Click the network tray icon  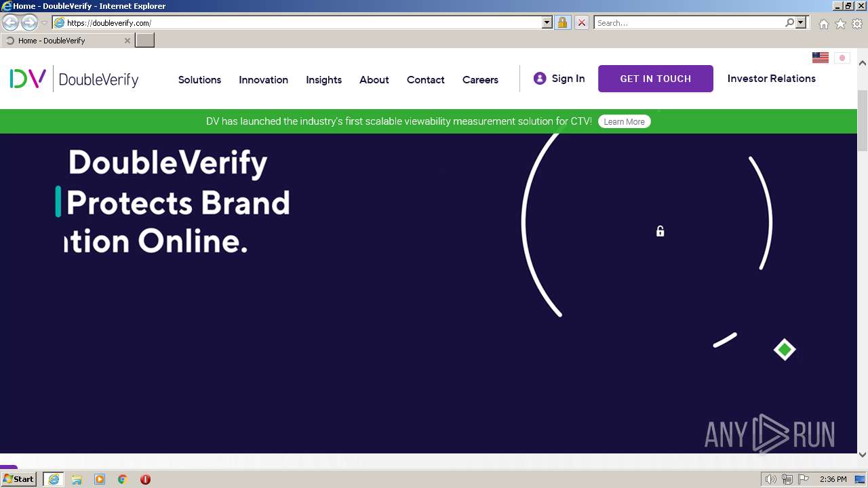(x=787, y=479)
